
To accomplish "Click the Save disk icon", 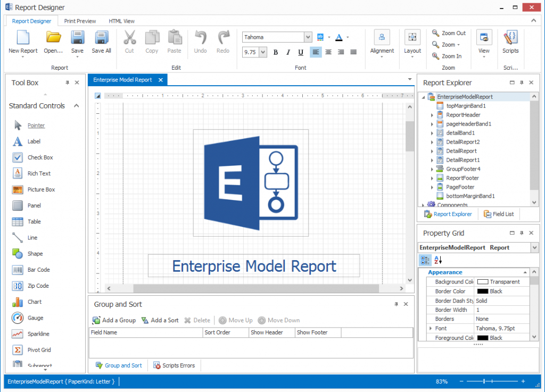I will [x=78, y=38].
